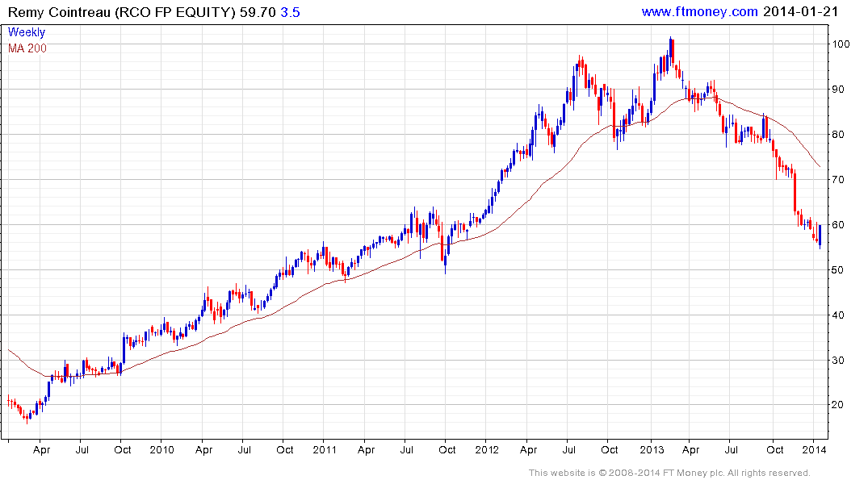Click the y-axis label 100
This screenshot has height=484, width=868.
(x=841, y=44)
